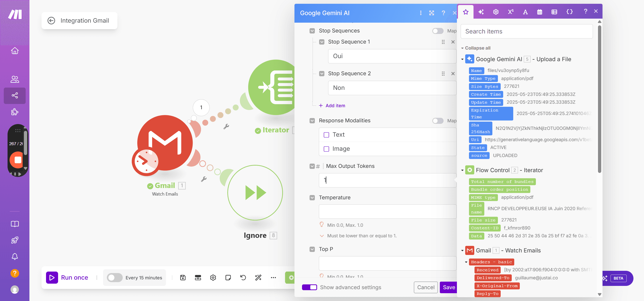The image size is (644, 301).
Task: Click the Undo arrow icon
Action: (243, 278)
